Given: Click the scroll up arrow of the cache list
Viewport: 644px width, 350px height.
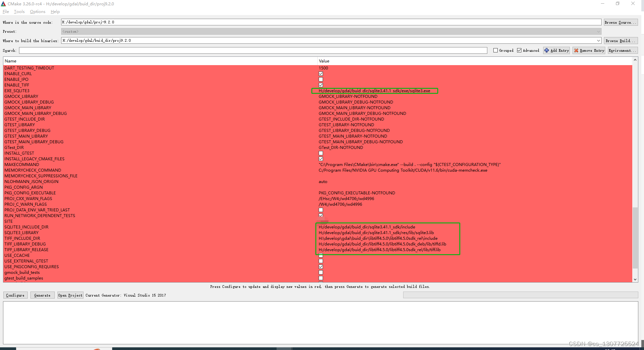Looking at the screenshot, I should [635, 60].
